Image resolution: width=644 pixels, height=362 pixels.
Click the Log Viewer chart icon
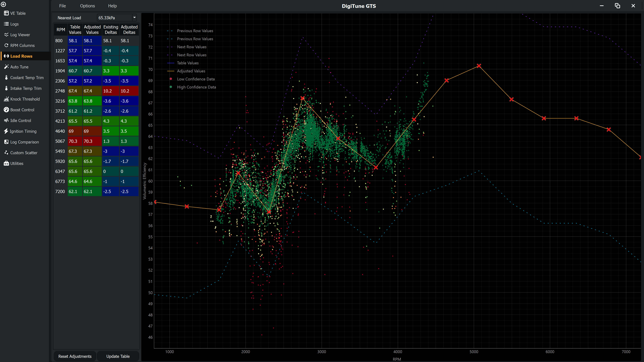(x=6, y=35)
